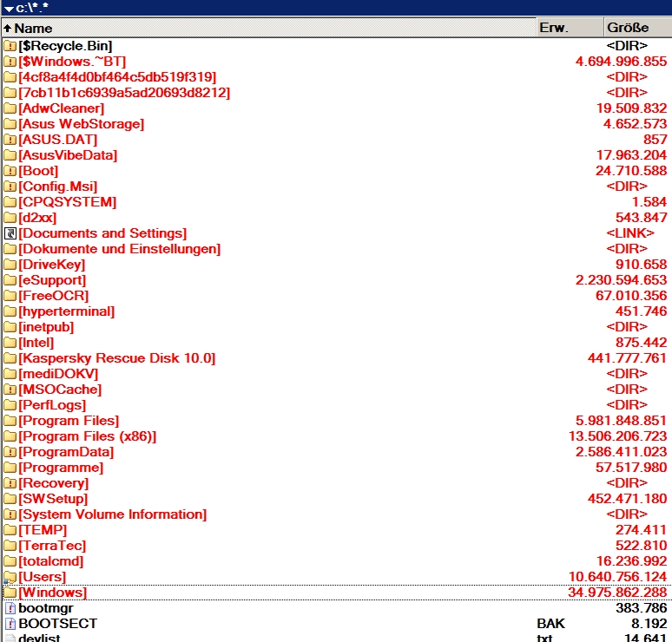Open the path history dropdown arrow next to c:\*.*

(x=9, y=9)
